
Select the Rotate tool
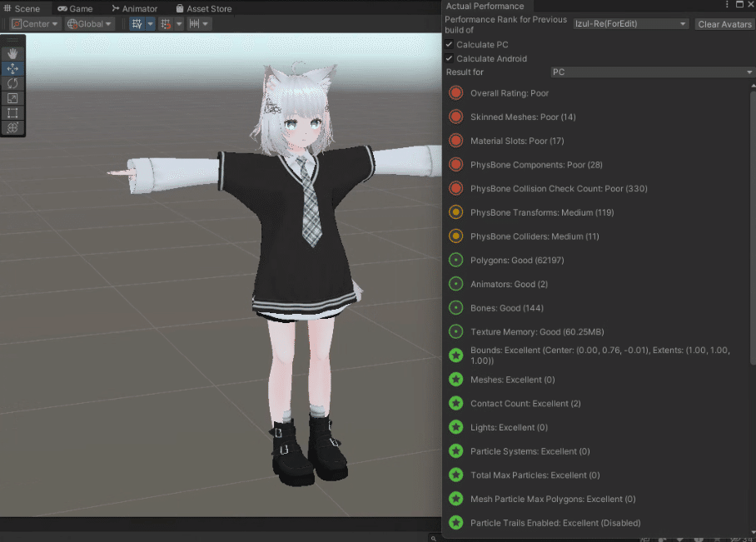tap(12, 82)
